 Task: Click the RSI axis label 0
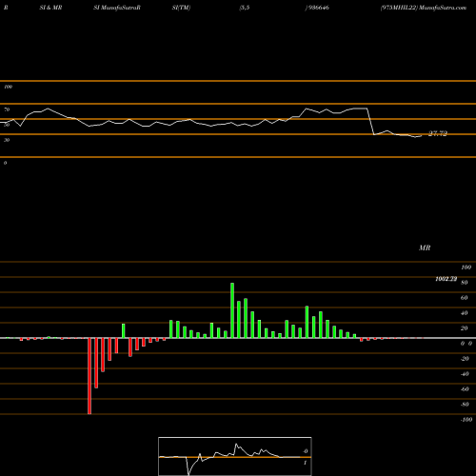coord(5,163)
